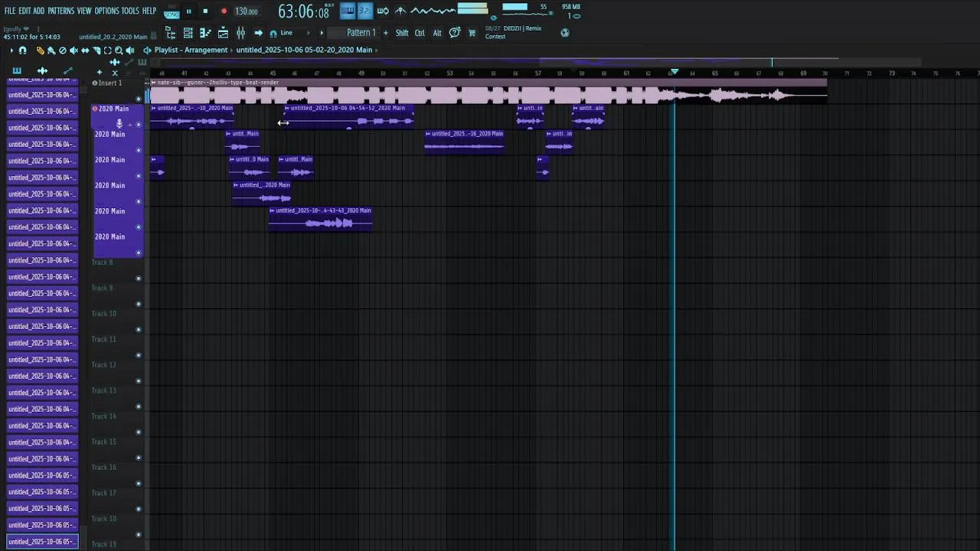The image size is (980, 551).
Task: Mute the Insert 1 track
Action: click(139, 98)
